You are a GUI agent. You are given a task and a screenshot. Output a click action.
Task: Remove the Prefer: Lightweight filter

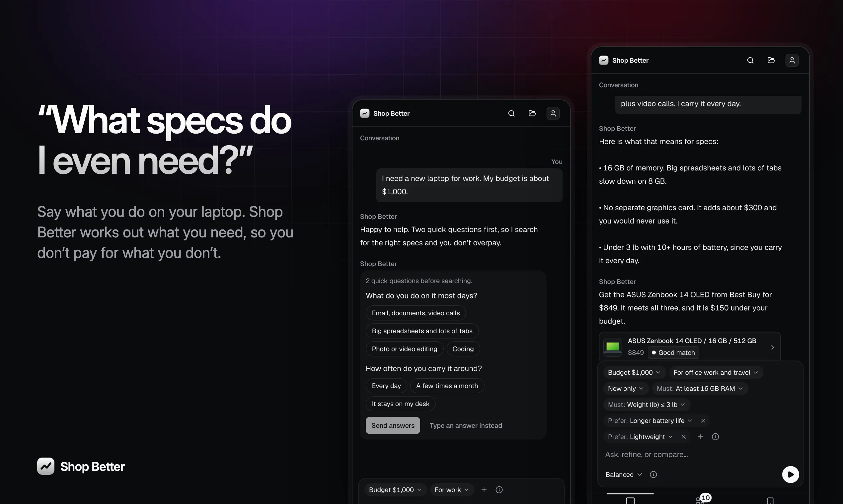pos(684,437)
